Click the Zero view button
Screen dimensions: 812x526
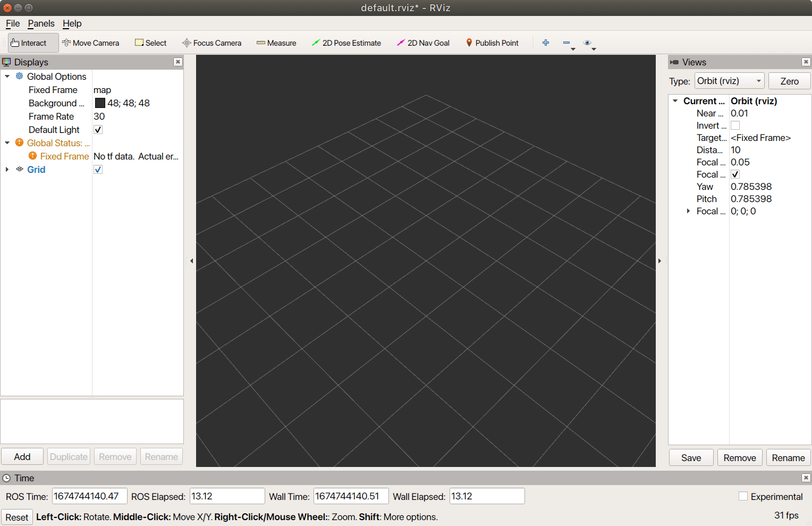pyautogui.click(x=789, y=81)
